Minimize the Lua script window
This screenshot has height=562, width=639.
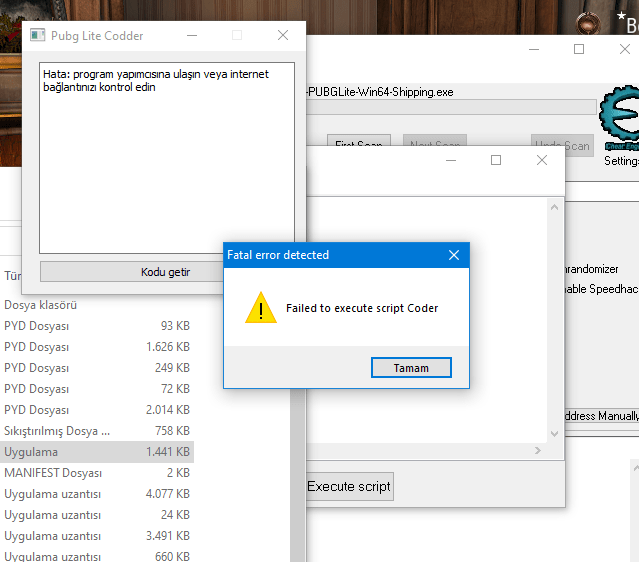coord(451,160)
